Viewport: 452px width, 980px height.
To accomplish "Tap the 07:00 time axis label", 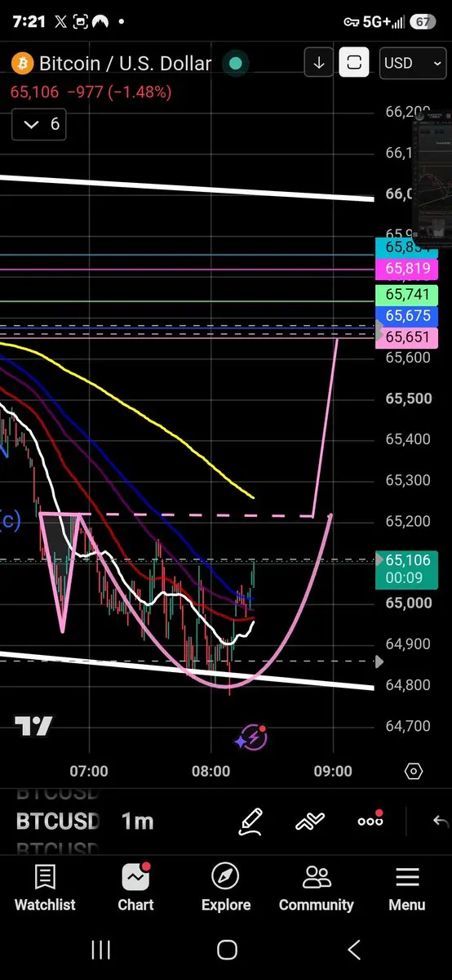I will (x=89, y=771).
